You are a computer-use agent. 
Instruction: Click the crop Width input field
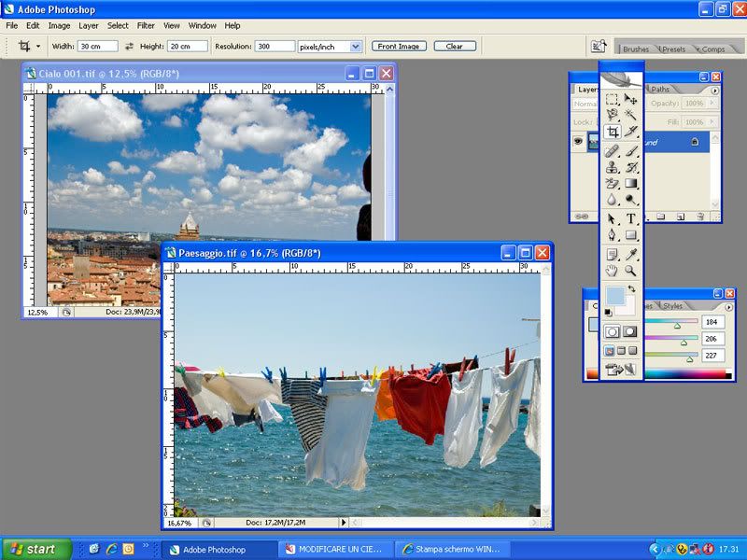(x=98, y=46)
